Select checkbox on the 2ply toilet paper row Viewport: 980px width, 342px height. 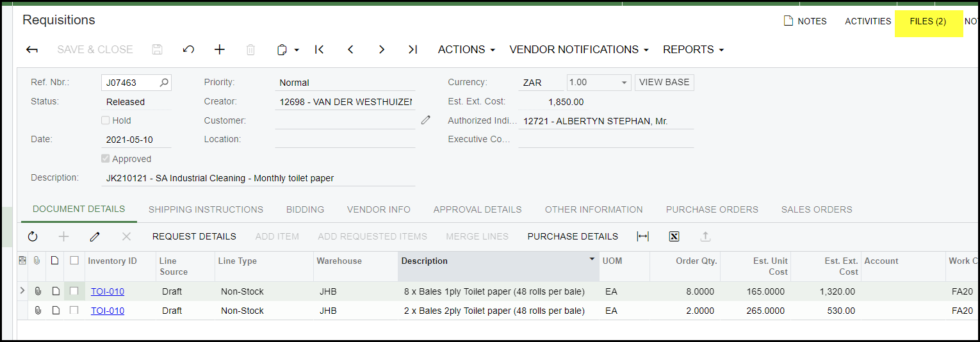click(74, 311)
